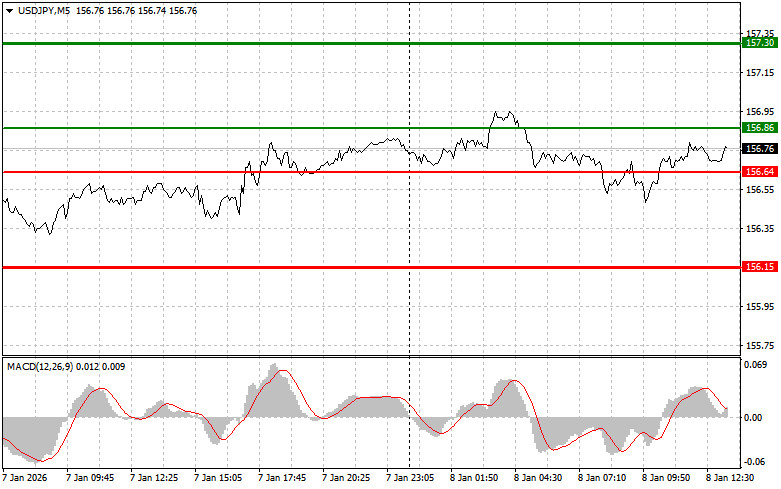Click the 7 Jan 17:45 time label

coord(282,478)
